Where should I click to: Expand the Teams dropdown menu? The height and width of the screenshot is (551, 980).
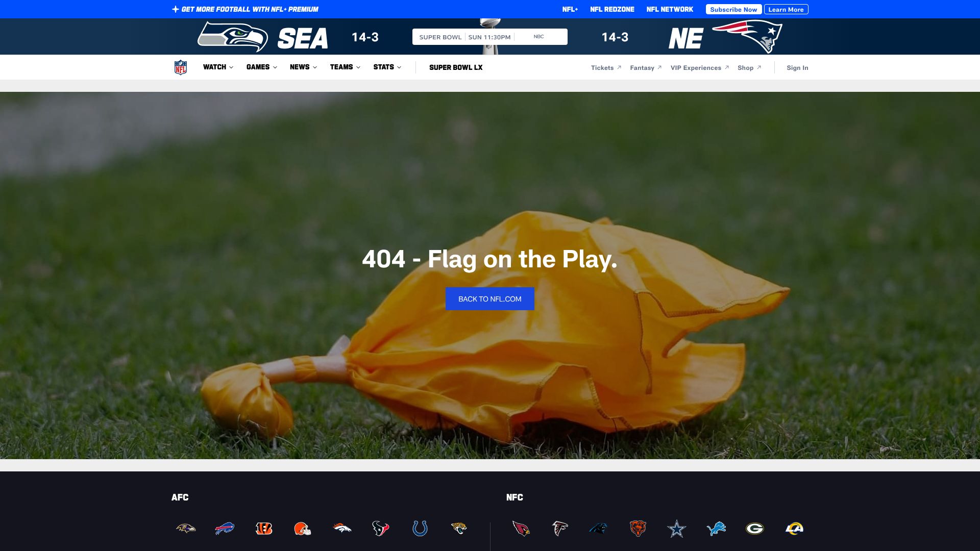(x=345, y=67)
